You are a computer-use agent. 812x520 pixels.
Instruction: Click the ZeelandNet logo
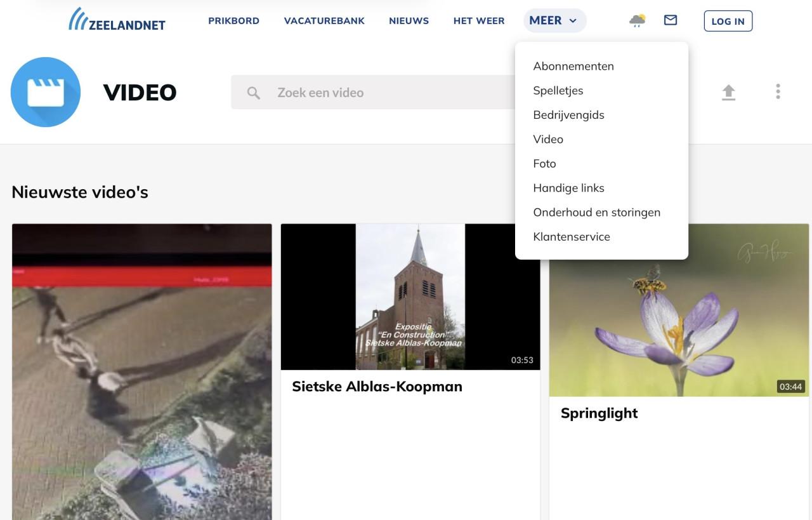pos(117,20)
